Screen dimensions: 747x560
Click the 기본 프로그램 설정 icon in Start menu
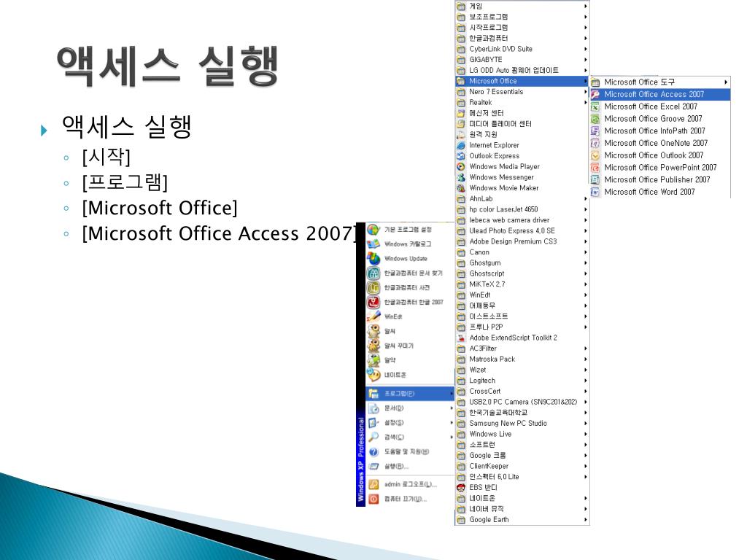tap(373, 230)
